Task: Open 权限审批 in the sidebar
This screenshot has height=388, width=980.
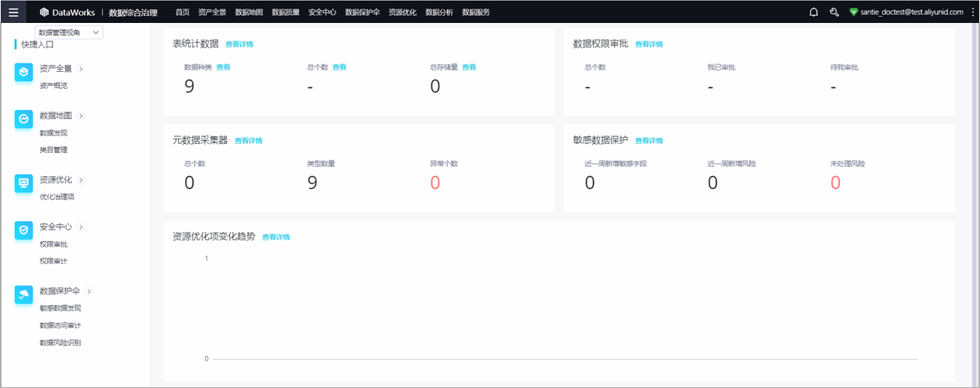Action: coord(54,244)
